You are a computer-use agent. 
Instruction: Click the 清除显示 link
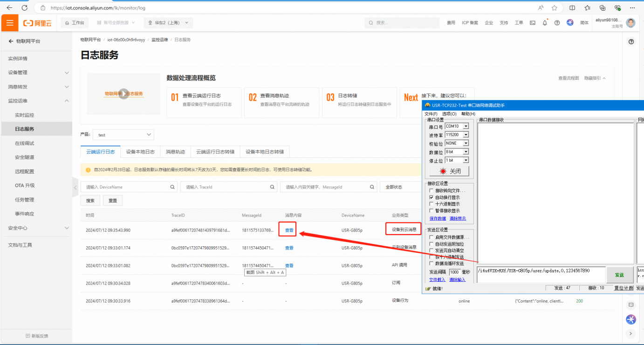(x=458, y=218)
